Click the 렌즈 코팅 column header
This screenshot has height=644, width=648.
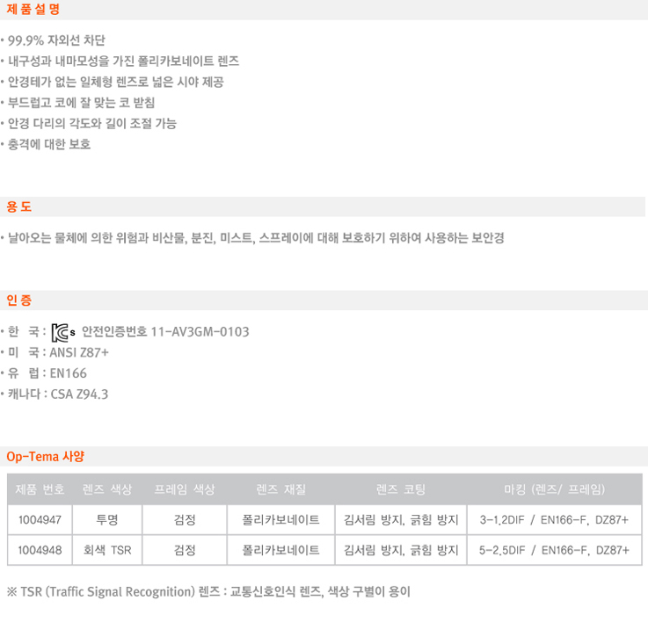click(x=401, y=489)
